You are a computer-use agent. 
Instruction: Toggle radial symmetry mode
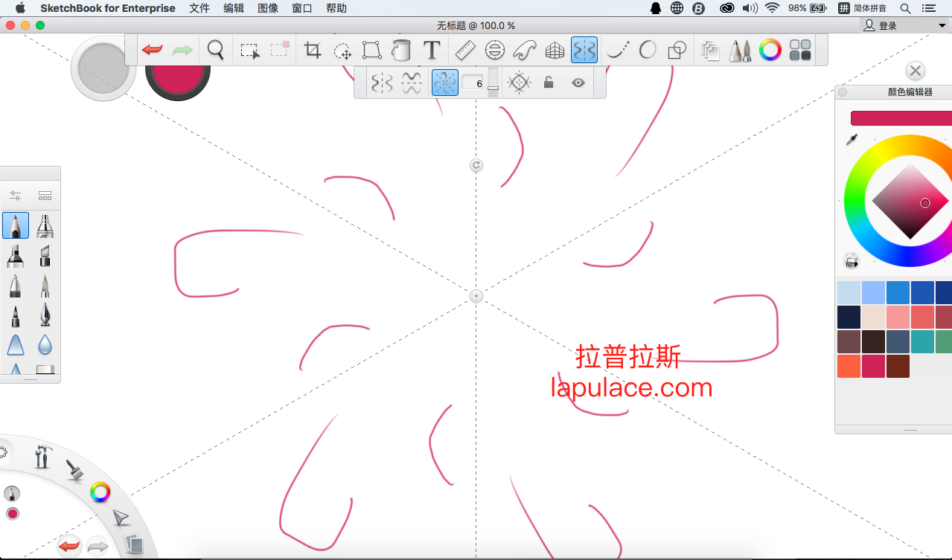(444, 83)
